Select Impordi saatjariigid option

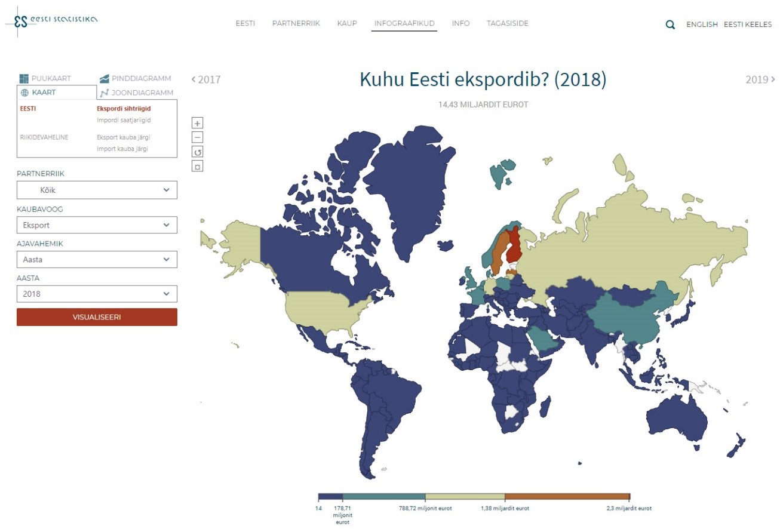click(x=124, y=120)
